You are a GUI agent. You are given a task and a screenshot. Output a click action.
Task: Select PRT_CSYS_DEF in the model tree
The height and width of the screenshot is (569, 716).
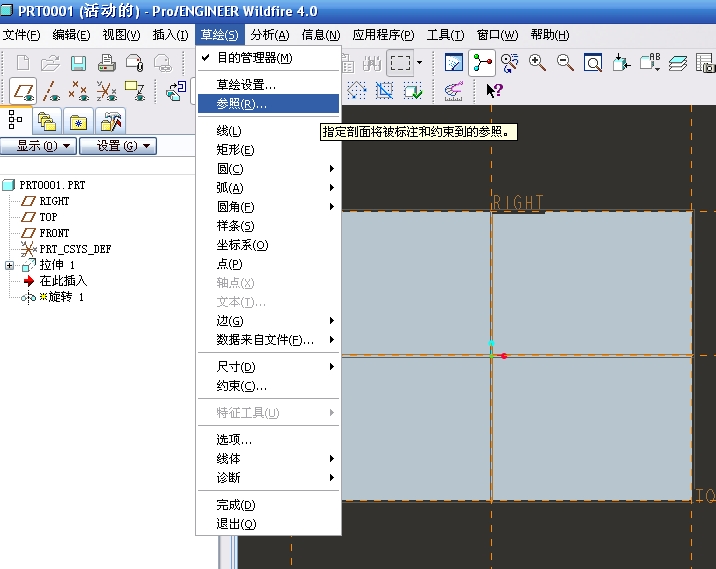[75, 249]
